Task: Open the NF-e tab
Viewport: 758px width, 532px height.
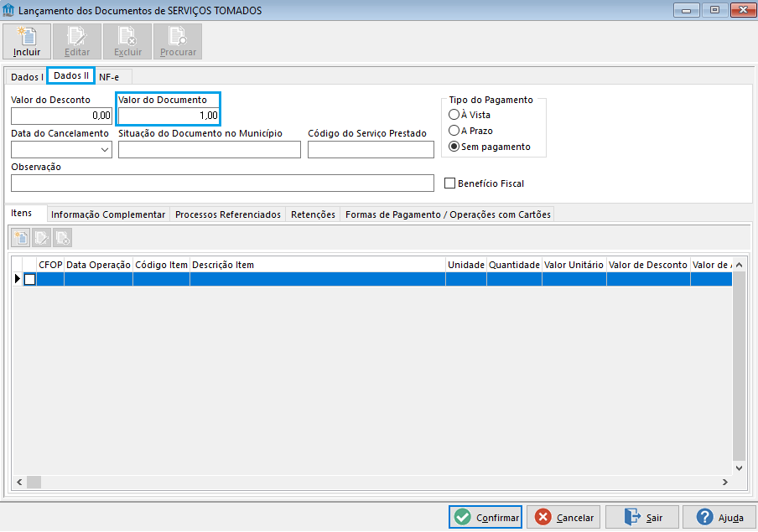Action: coord(109,77)
